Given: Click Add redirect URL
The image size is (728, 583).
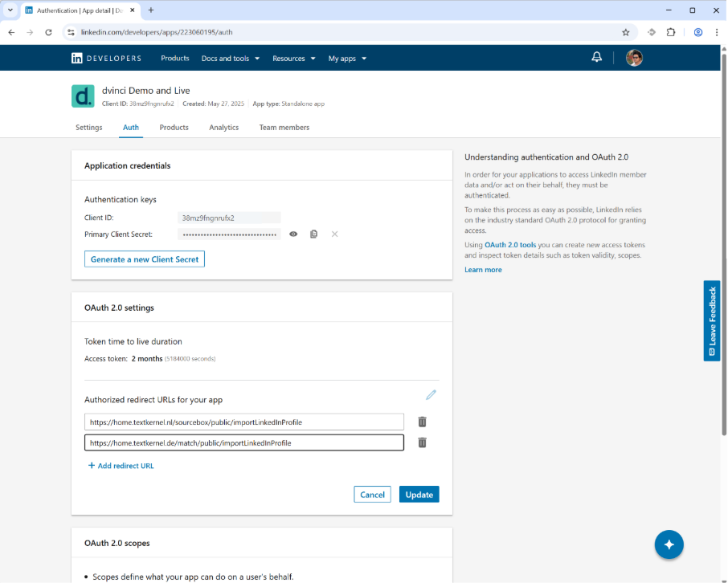Looking at the screenshot, I should coord(121,466).
